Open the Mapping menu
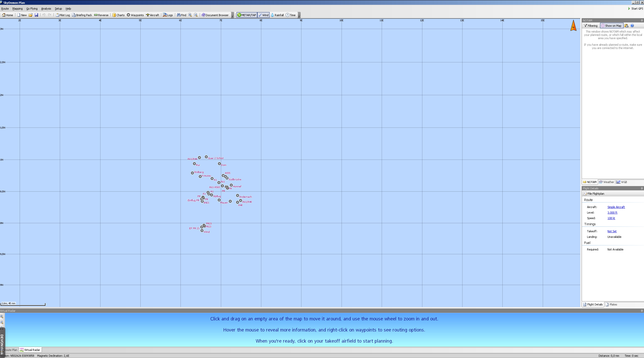Screen dimensions: 644x358 tap(18, 8)
